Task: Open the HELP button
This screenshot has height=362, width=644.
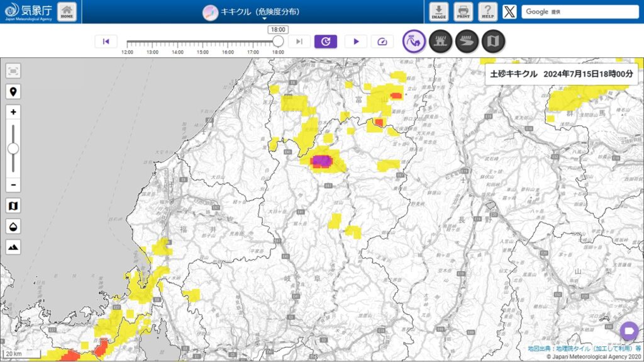Action: click(x=488, y=11)
